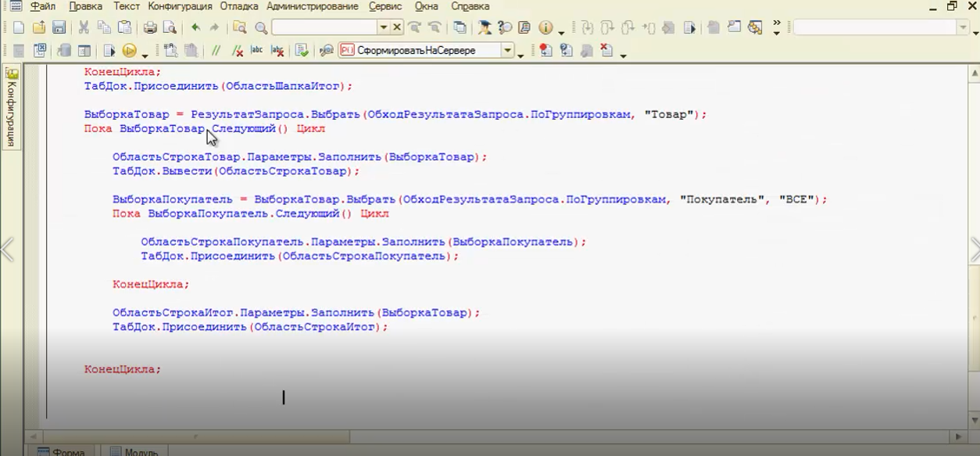Clear the search field with X button

click(x=397, y=28)
